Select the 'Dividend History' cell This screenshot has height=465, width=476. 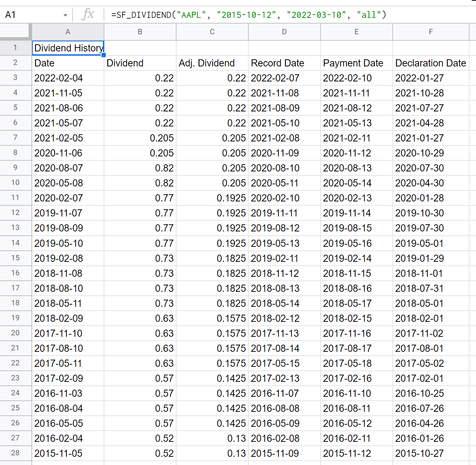(68, 48)
